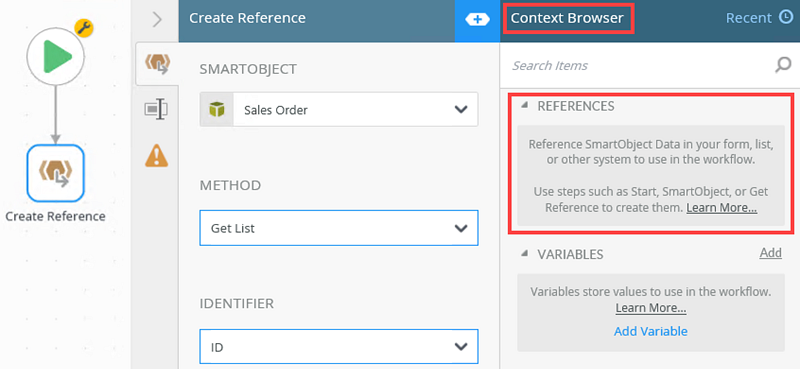800x369 pixels.
Task: Click into the Search Items field
Action: click(638, 65)
